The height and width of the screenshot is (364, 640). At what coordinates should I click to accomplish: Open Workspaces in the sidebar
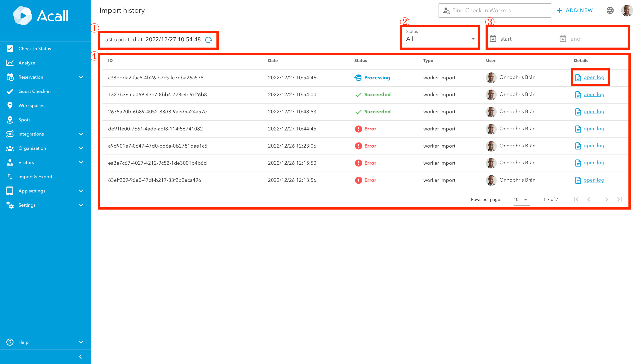(x=31, y=106)
